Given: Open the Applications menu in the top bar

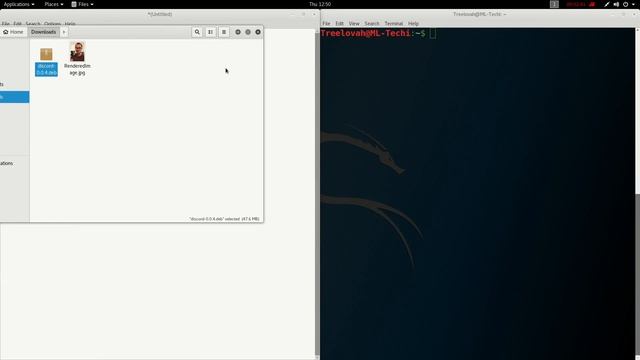Looking at the screenshot, I should point(19,4).
